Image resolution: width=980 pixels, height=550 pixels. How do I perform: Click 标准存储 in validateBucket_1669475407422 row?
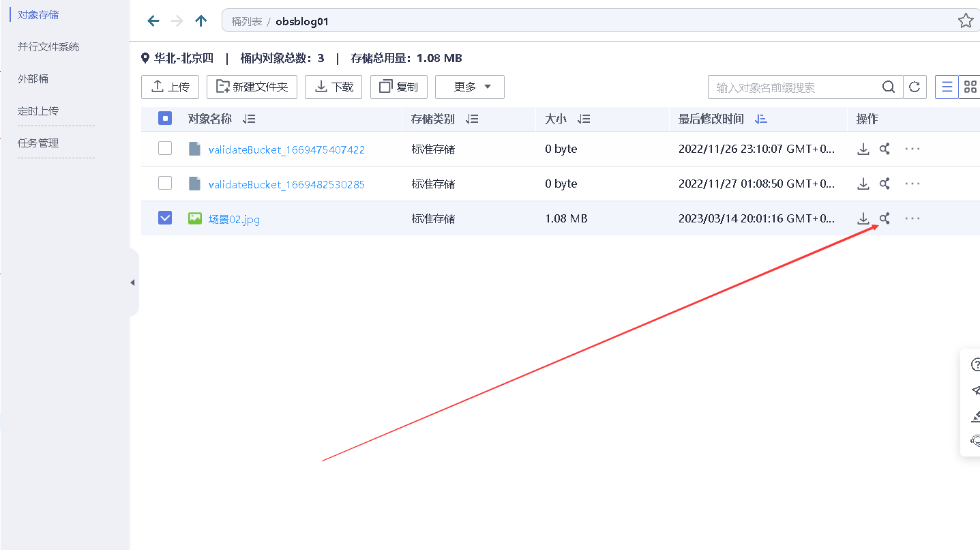(433, 149)
